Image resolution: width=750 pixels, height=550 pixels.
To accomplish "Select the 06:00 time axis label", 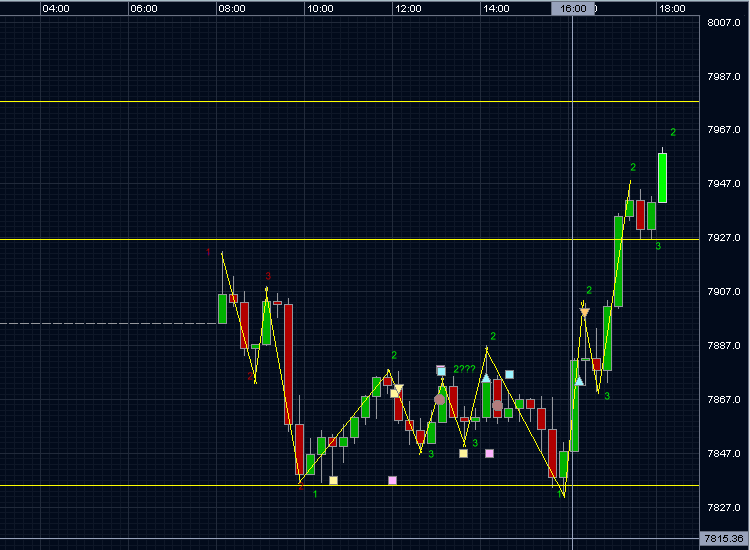I will [144, 9].
